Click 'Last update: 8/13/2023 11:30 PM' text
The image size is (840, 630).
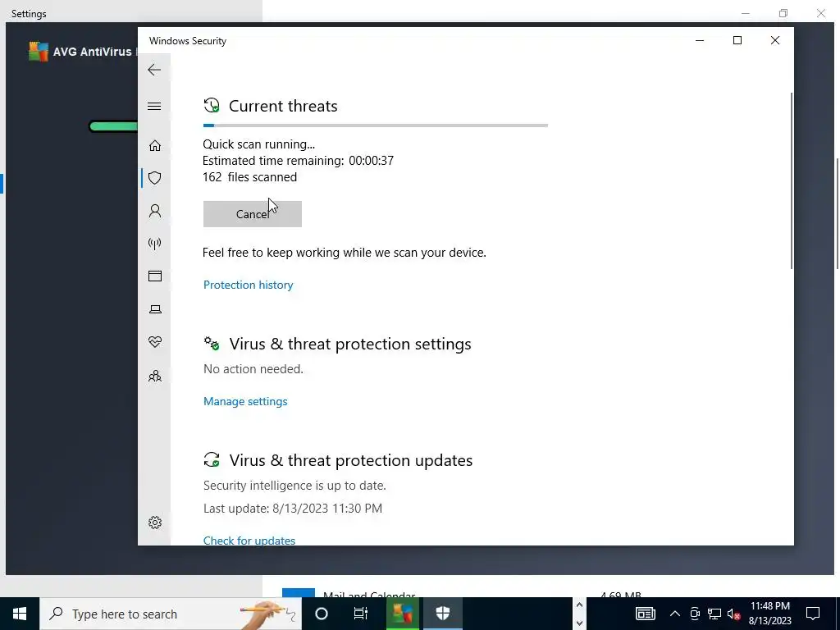(x=293, y=509)
